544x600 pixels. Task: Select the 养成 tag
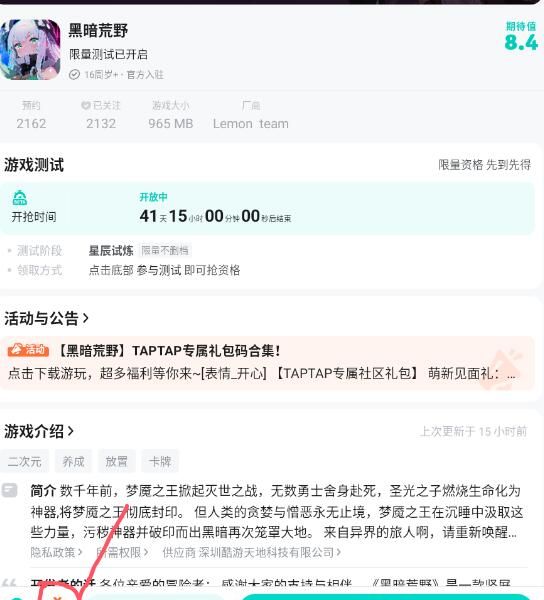click(x=73, y=461)
